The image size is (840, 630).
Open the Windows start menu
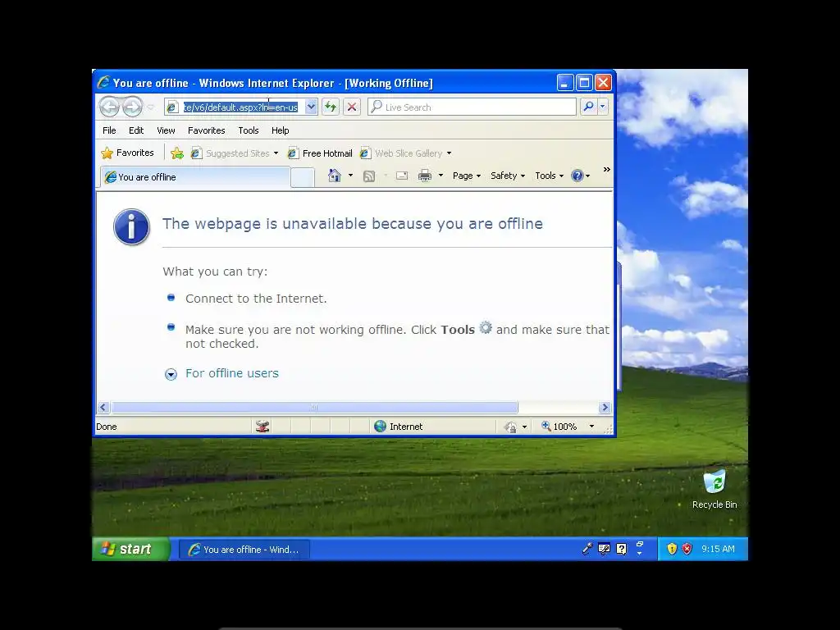pyautogui.click(x=130, y=549)
